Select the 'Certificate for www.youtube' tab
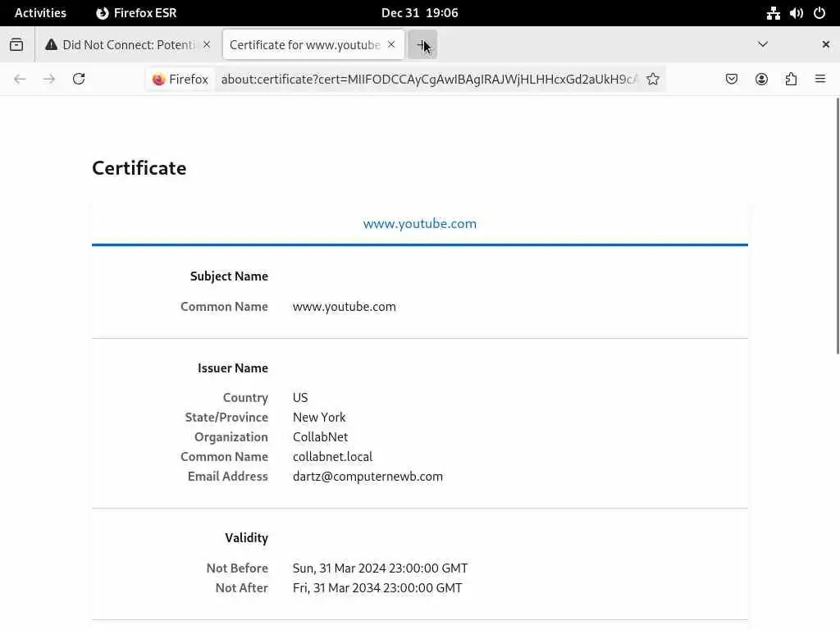 point(313,44)
